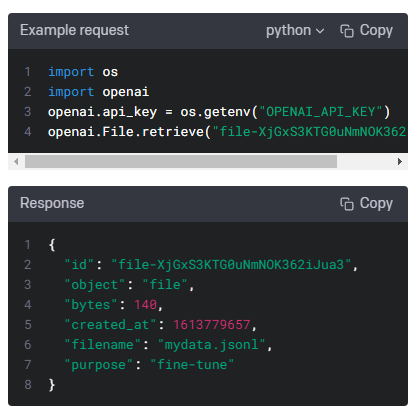This screenshot has width=420, height=420.
Task: Click the closing brace on response line 8
Action: pyautogui.click(x=52, y=385)
